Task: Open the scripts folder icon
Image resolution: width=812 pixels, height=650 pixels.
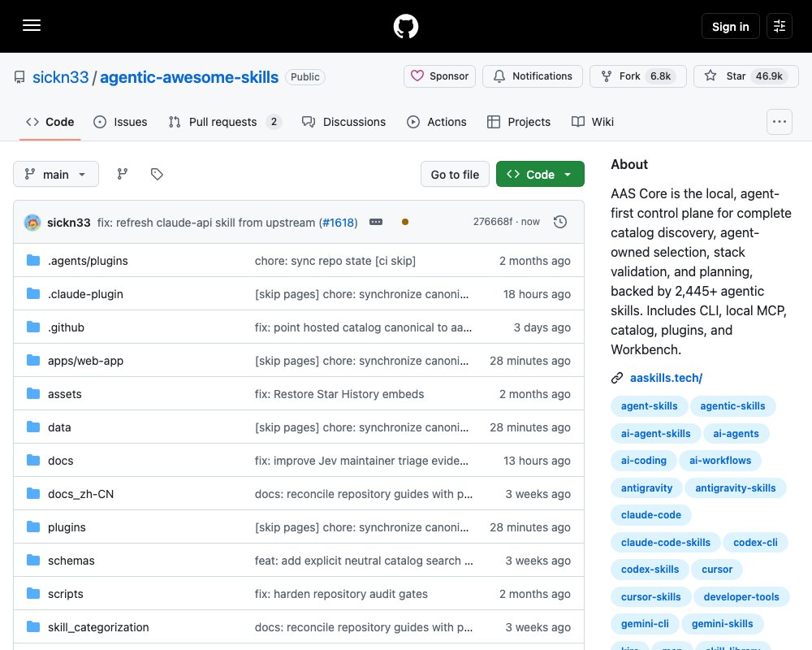Action: pyautogui.click(x=33, y=593)
